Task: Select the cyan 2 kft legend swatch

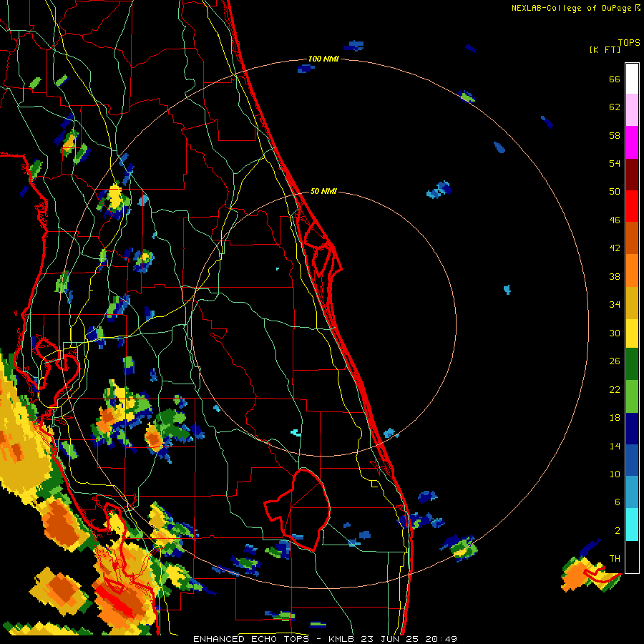Action: [632, 525]
